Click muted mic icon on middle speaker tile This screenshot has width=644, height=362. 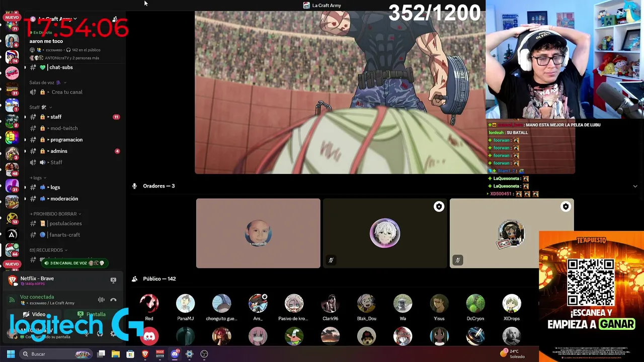[331, 260]
